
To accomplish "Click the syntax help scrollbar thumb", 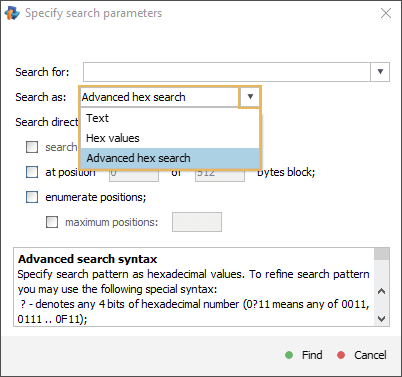I will [x=382, y=254].
